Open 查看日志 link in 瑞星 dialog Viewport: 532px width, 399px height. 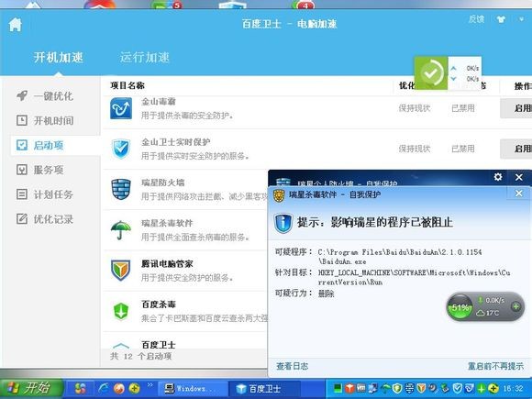click(x=292, y=366)
